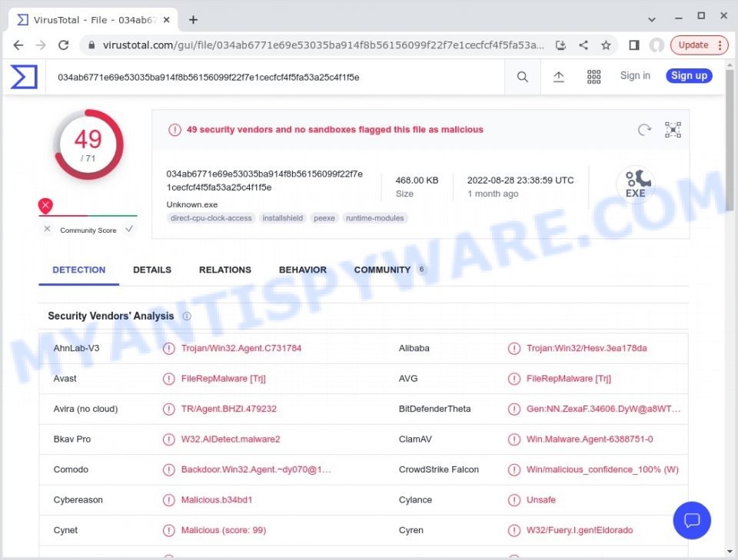
Task: Open the COMMUNITY tab with 6 comments
Action: (382, 270)
